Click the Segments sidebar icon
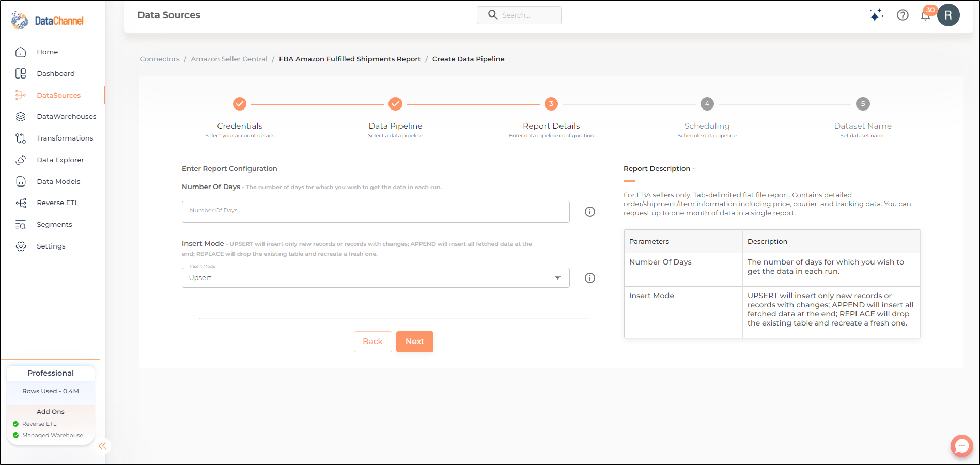Image resolution: width=980 pixels, height=465 pixels. [x=21, y=225]
